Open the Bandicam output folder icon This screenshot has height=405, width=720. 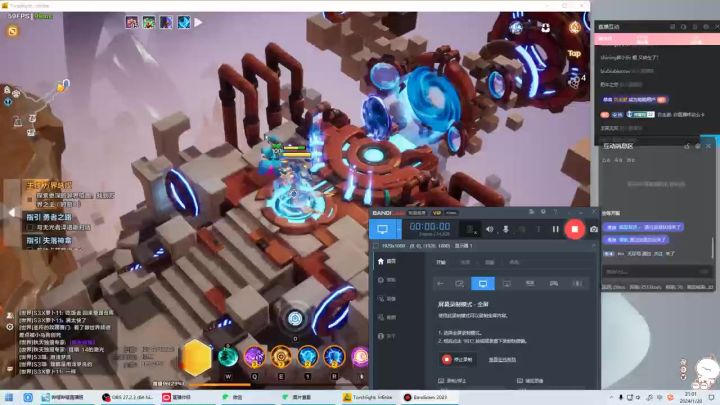[531, 212]
